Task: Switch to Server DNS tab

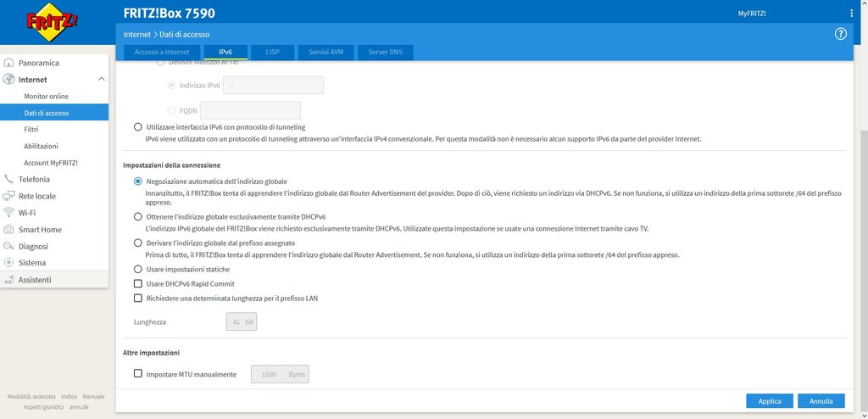Action: 386,52
